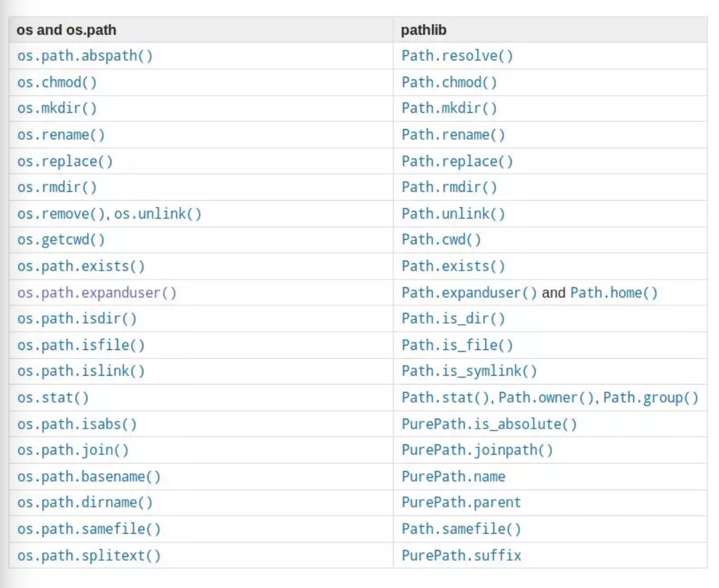Select the PurePath.parent hyperlink
The width and height of the screenshot is (719, 588).
461,502
